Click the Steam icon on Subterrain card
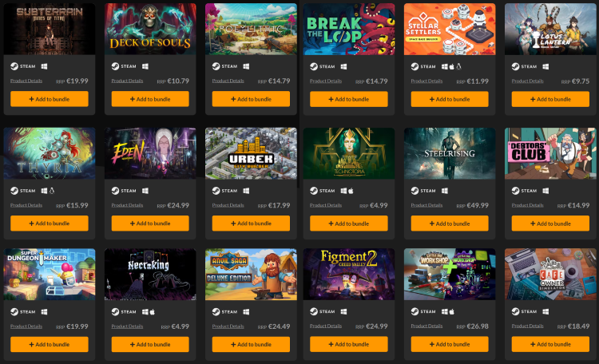 [x=14, y=66]
